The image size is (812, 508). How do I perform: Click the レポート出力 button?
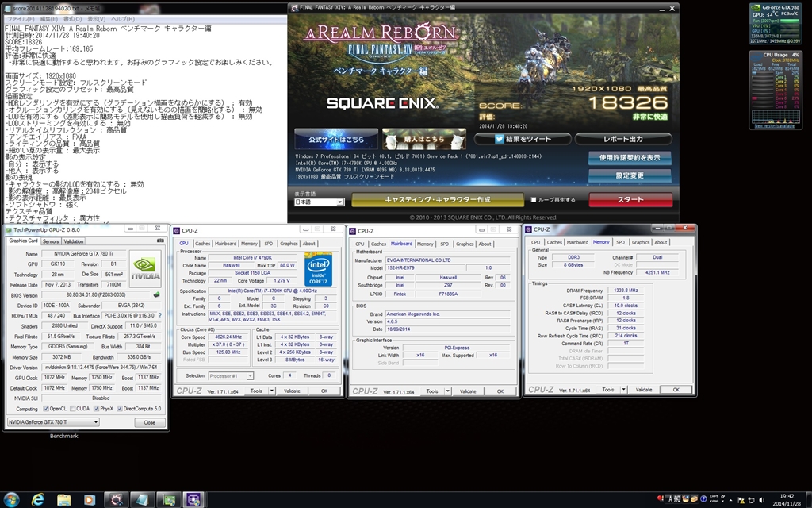(x=623, y=139)
